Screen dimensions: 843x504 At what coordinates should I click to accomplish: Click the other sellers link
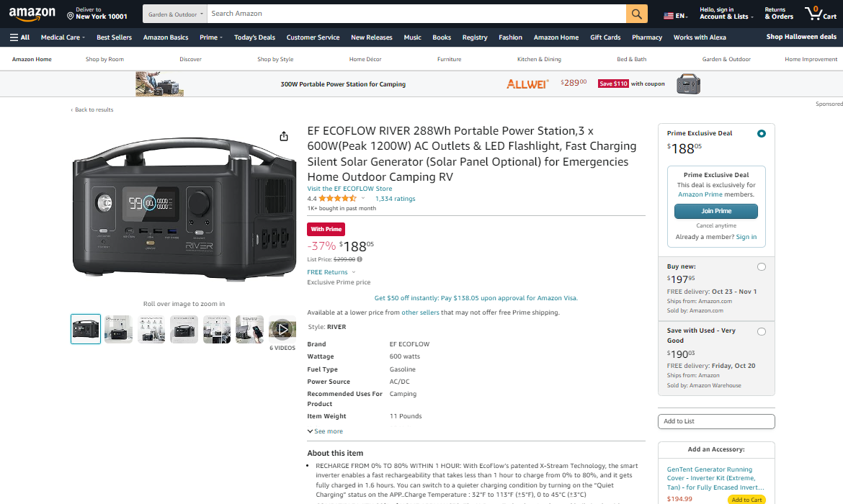coord(421,312)
